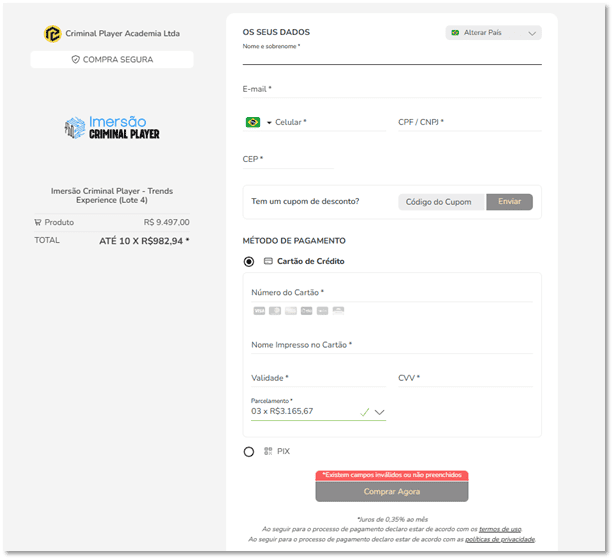Click the PIX QR code icon
Viewport: 614px width, 560px height.
click(268, 451)
